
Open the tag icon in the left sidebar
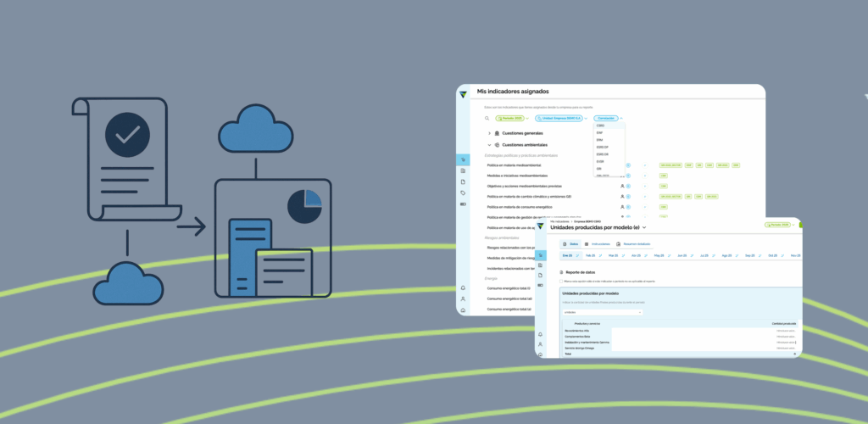coord(463,193)
